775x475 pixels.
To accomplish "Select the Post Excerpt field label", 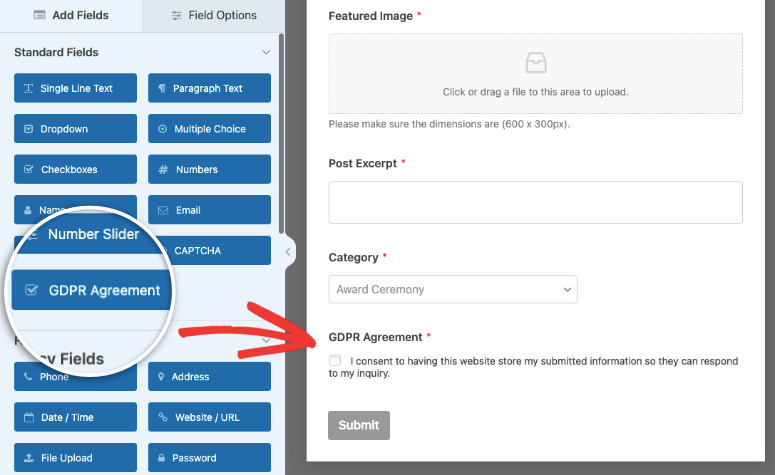I will [363, 164].
